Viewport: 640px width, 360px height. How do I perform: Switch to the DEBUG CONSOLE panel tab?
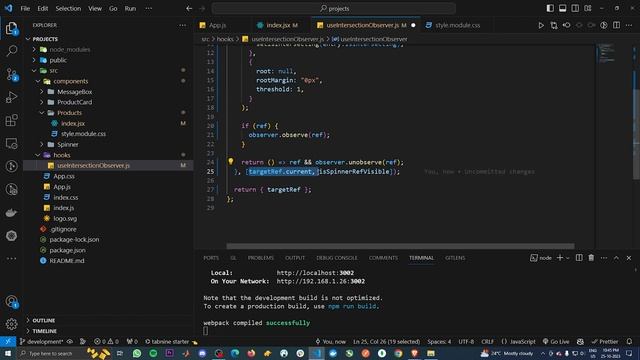coord(337,258)
